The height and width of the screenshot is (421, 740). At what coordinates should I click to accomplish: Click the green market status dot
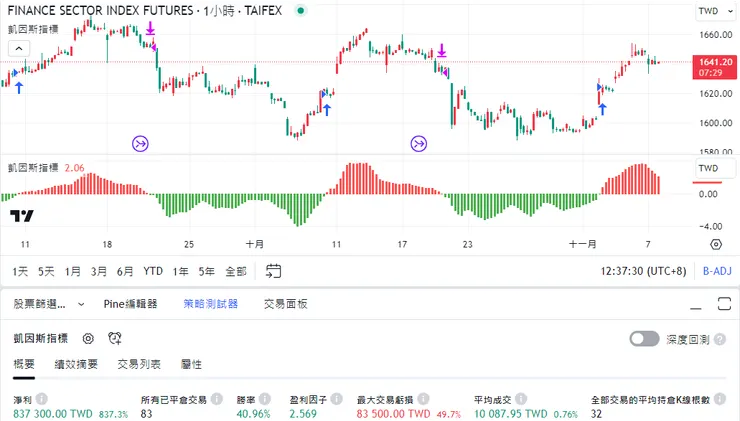point(301,10)
